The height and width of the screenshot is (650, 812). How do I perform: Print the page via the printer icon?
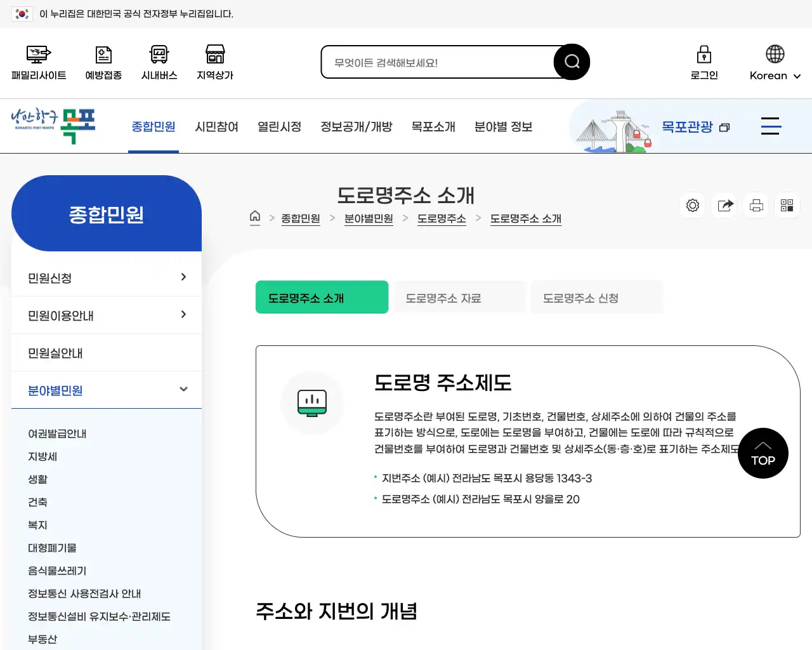[756, 205]
